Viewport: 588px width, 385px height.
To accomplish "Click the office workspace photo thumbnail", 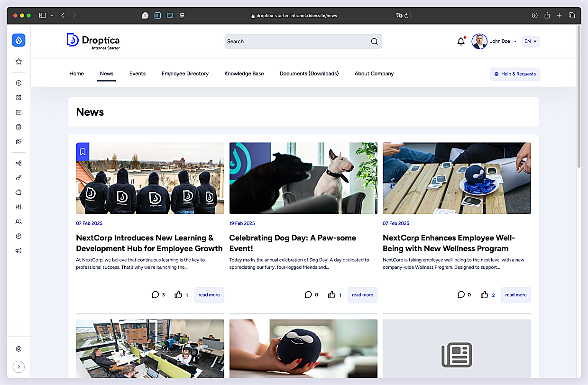I will pyautogui.click(x=150, y=348).
